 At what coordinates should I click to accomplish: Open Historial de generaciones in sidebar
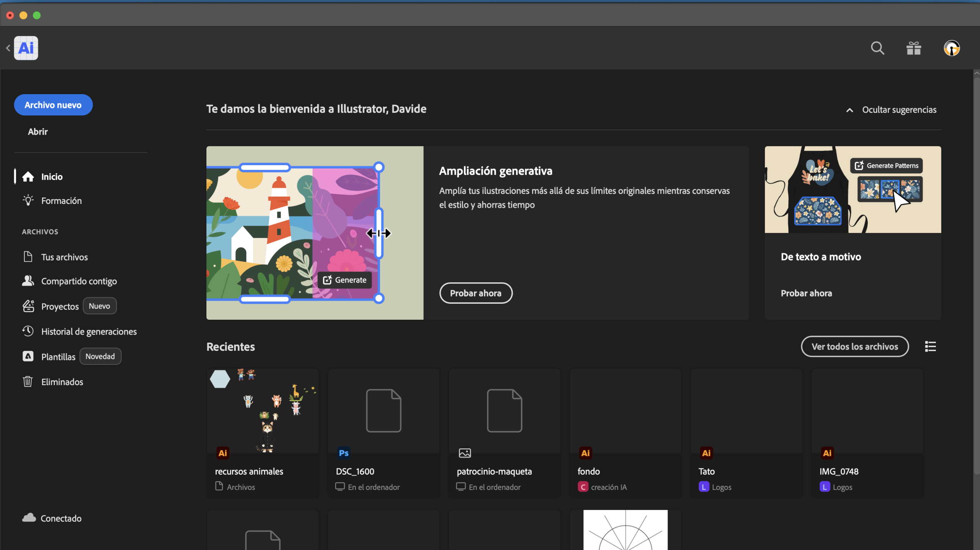pos(89,332)
